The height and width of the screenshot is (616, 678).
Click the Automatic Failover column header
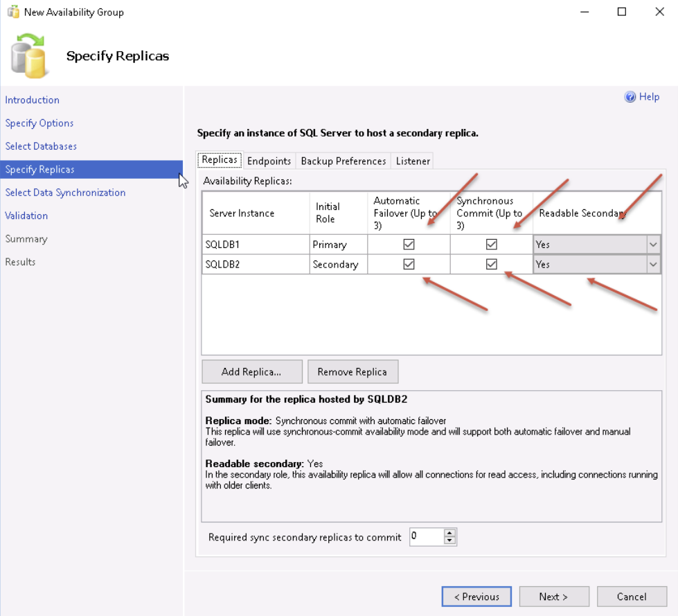409,213
